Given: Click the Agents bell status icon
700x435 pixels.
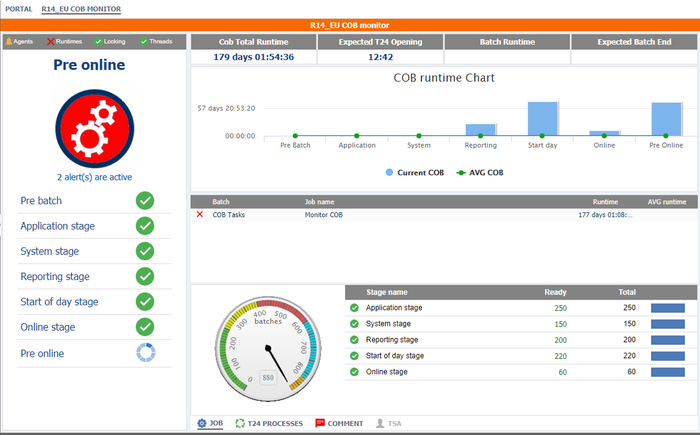Looking at the screenshot, I should coord(9,42).
